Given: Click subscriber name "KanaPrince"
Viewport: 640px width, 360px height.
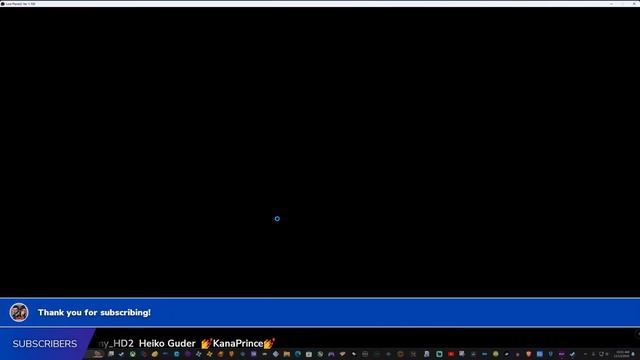Looking at the screenshot, I should click(238, 344).
